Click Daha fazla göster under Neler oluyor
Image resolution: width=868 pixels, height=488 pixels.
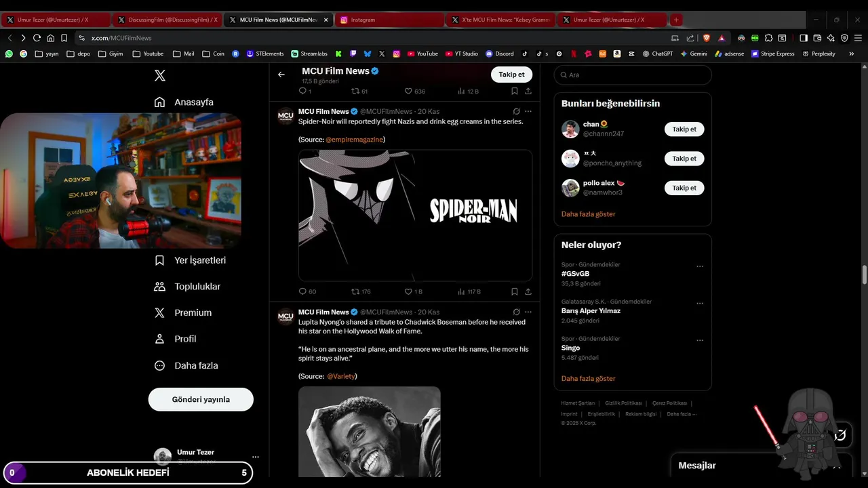(588, 379)
